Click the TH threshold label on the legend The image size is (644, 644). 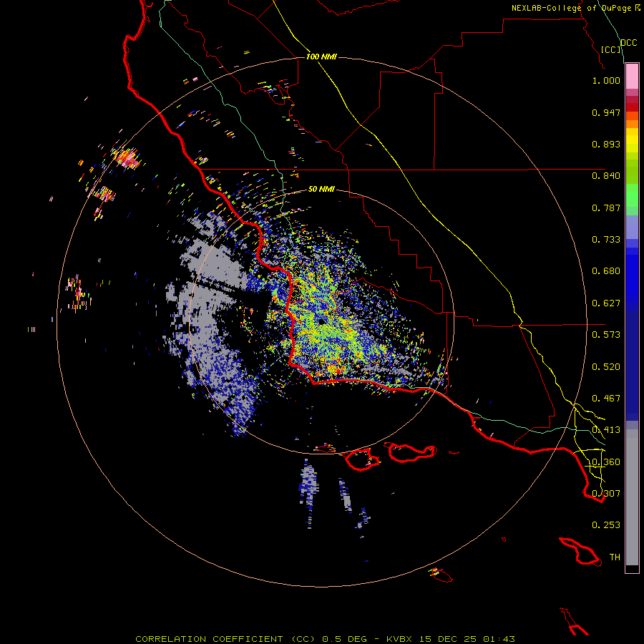coord(615,557)
